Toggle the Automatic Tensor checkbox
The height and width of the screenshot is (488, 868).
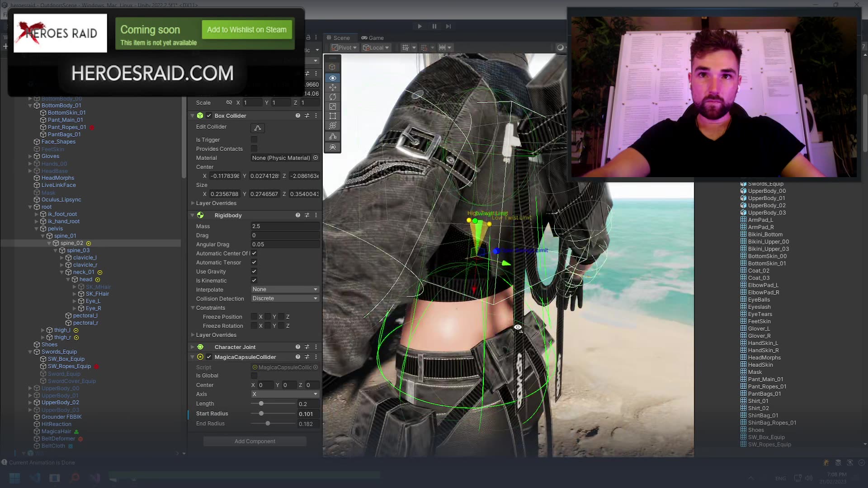tap(254, 262)
